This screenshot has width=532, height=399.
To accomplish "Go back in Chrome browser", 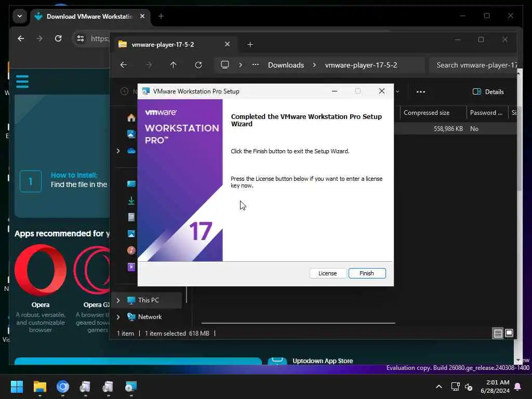I will 21,38.
